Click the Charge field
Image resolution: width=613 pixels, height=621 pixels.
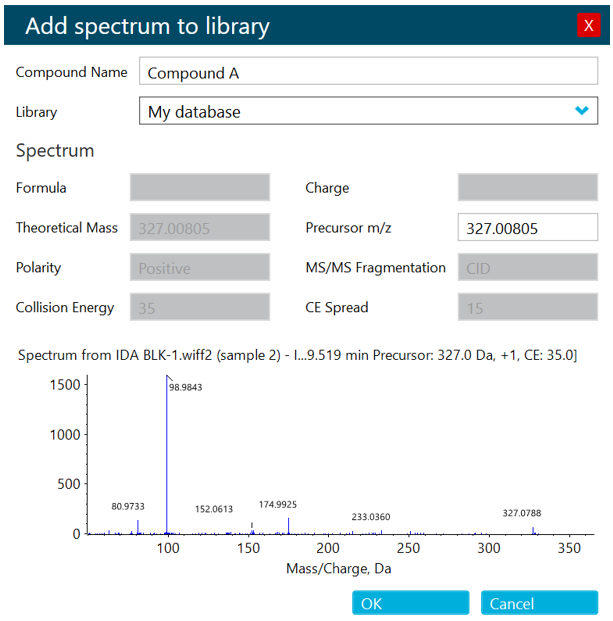tap(527, 187)
